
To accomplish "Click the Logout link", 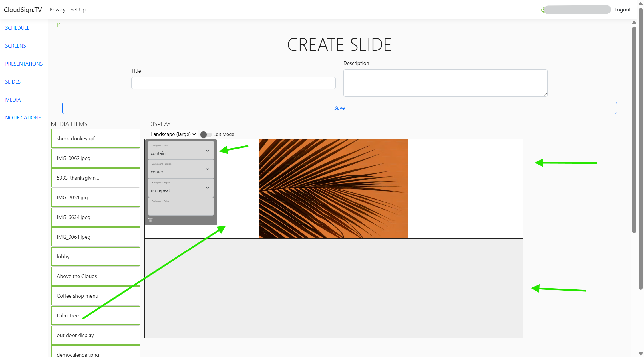I will coord(622,10).
